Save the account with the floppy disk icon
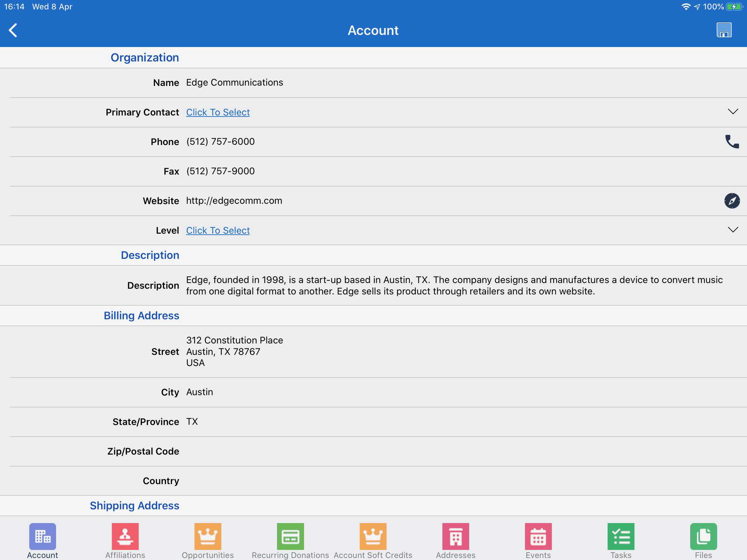Screen dimensions: 747x560 (724, 30)
